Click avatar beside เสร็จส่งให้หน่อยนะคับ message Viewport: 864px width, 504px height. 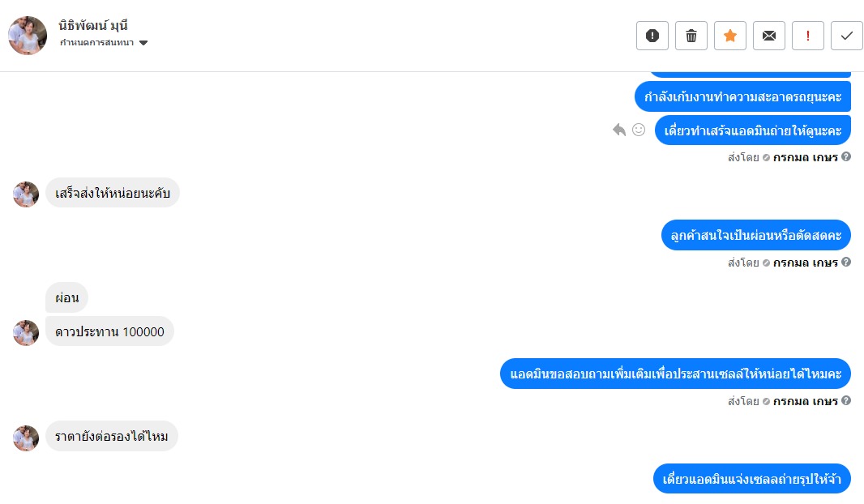tap(26, 194)
